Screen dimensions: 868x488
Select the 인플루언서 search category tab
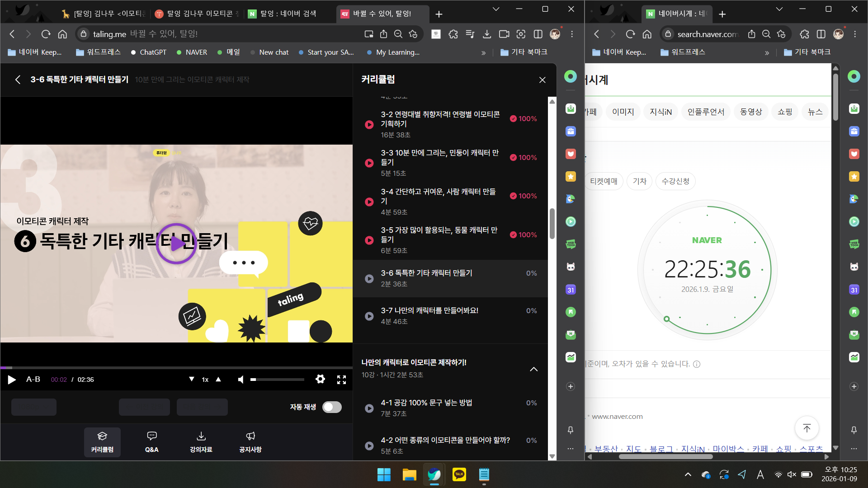tap(705, 112)
